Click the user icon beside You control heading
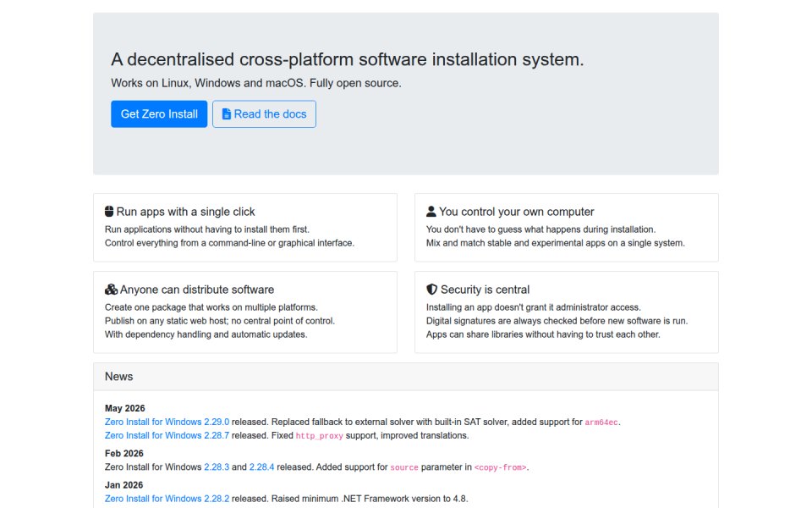812x508 pixels. click(431, 212)
